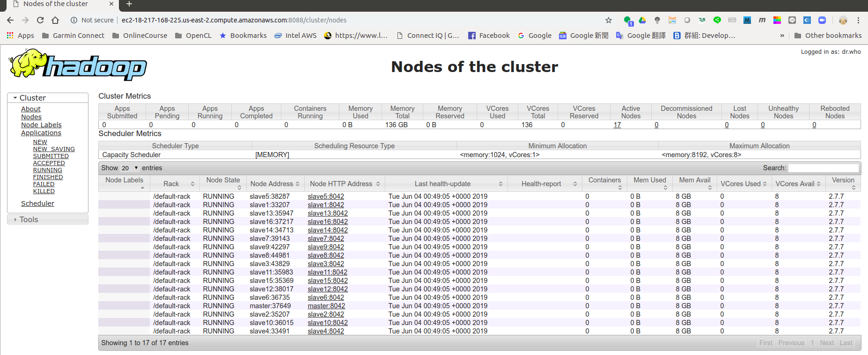Screen dimensions: 868x355
Task: Click the green chat bubble extension icon
Action: 627,20
